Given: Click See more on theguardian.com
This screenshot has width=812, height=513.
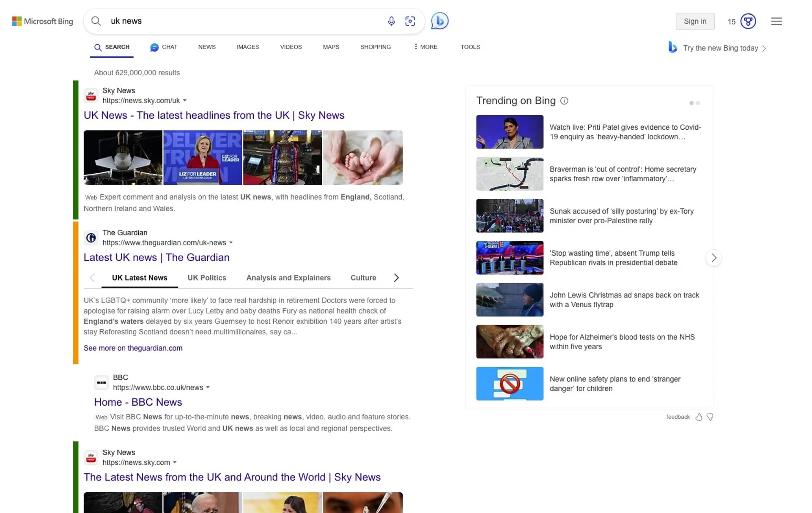Looking at the screenshot, I should pos(133,348).
